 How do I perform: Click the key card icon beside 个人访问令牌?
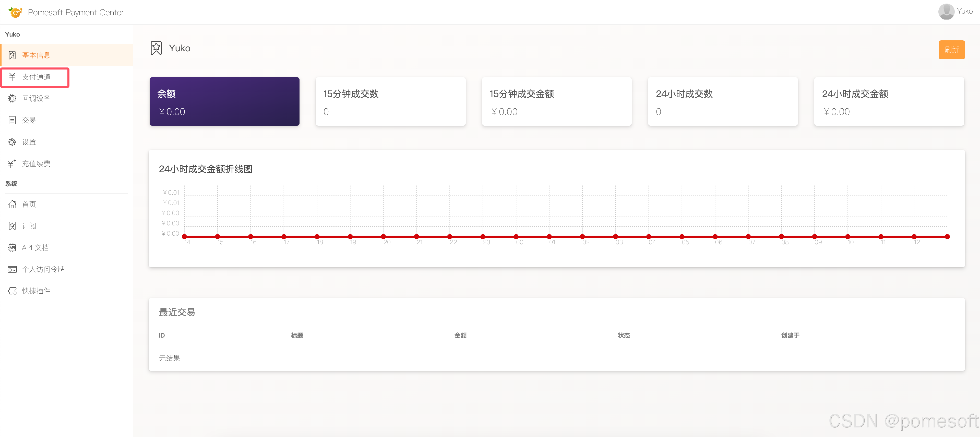12,270
